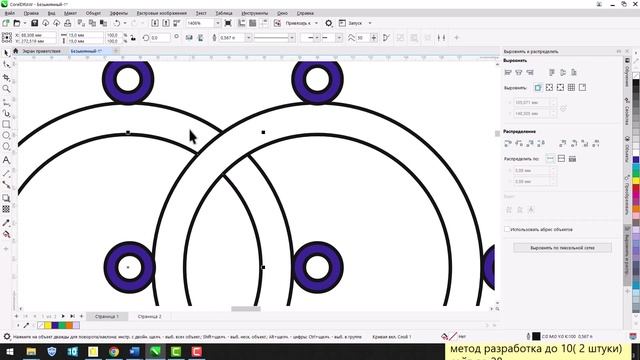Click the object X position field
The width and height of the screenshot is (640, 360).
[35, 36]
